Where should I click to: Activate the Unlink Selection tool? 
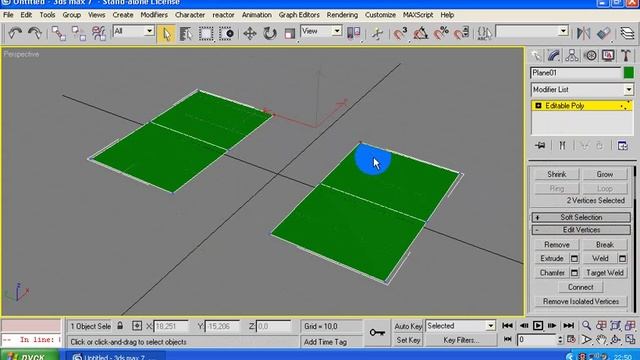coord(79,33)
